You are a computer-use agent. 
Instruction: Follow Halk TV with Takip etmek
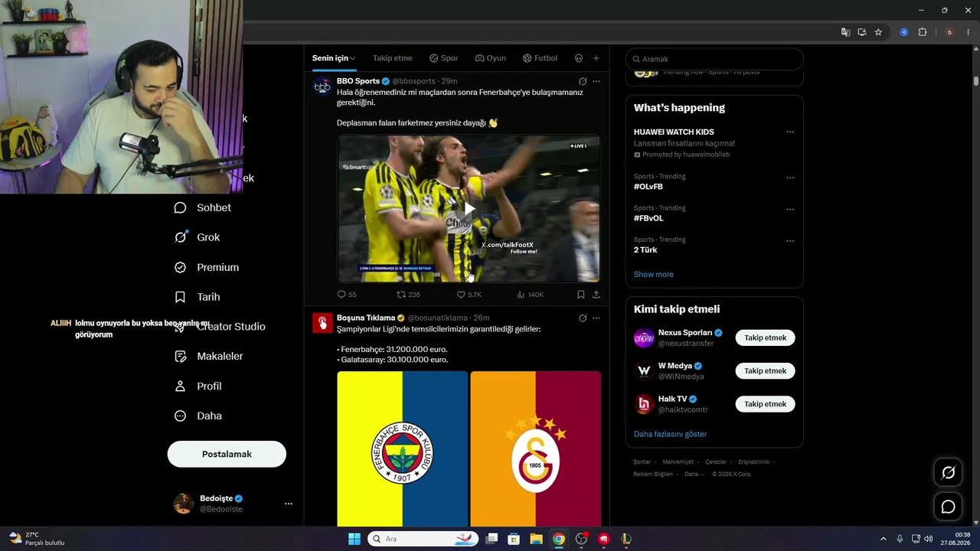(765, 404)
